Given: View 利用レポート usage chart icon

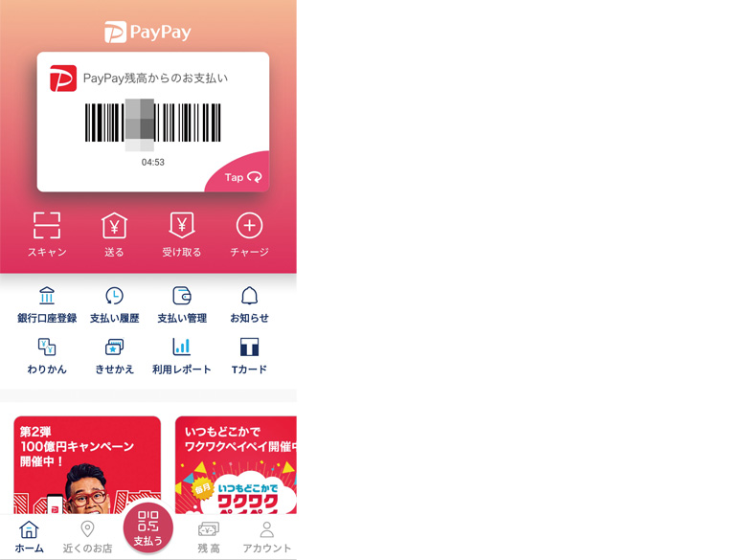Looking at the screenshot, I should click(182, 347).
